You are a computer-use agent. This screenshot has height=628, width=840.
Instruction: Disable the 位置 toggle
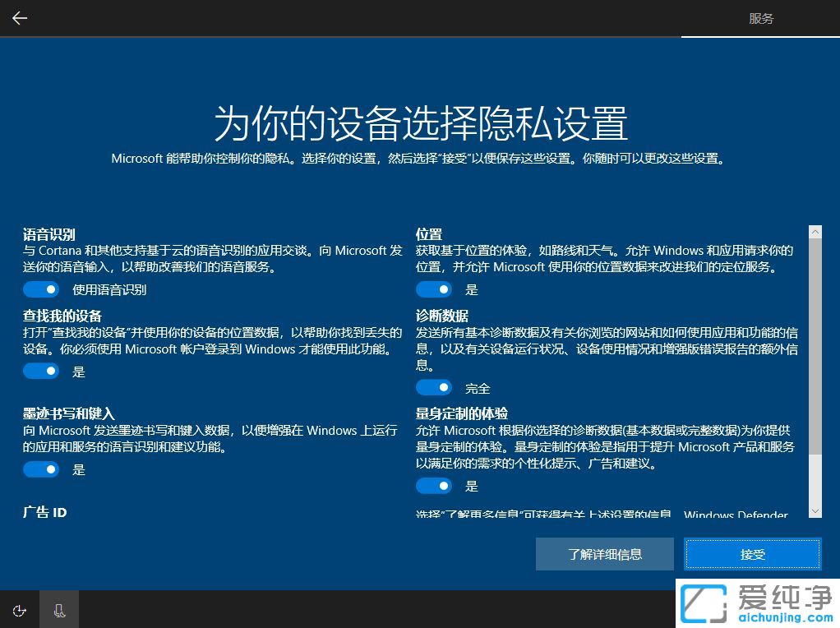pyautogui.click(x=434, y=289)
